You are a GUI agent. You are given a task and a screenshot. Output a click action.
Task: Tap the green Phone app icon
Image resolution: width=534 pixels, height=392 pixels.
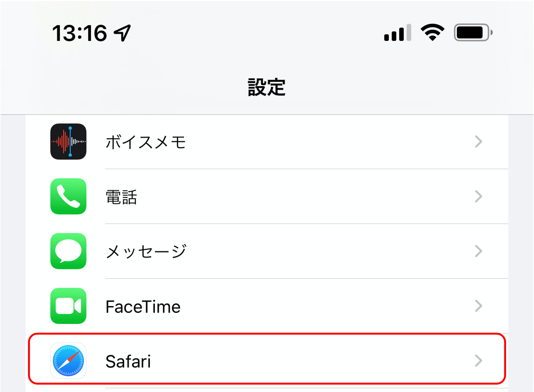pyautogui.click(x=68, y=196)
